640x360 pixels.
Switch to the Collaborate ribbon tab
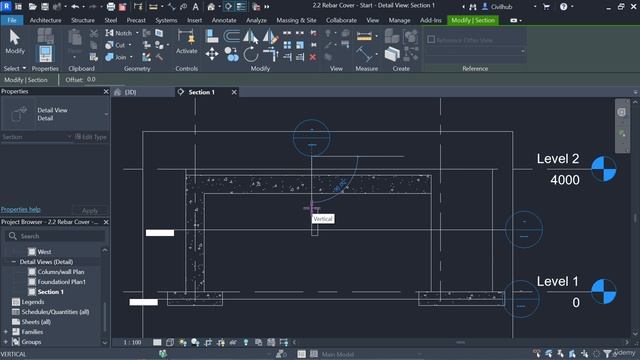341,20
